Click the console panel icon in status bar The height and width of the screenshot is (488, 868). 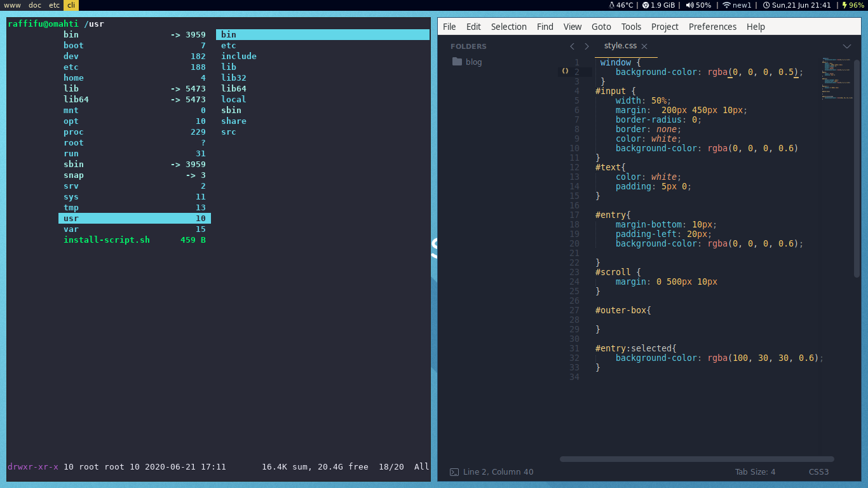tap(454, 472)
